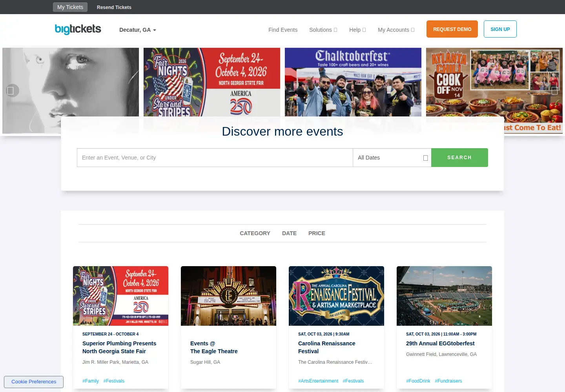
Task: Open Cookie Preferences
Action: tap(34, 382)
